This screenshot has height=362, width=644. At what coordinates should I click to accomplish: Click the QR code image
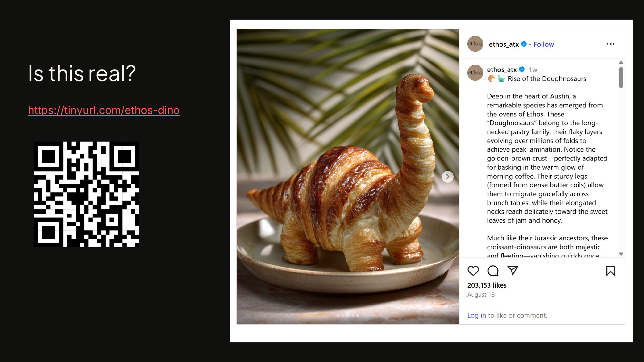[86, 194]
